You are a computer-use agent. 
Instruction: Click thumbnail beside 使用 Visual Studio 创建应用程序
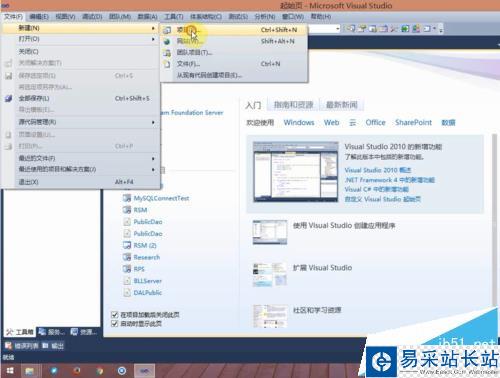[270, 232]
